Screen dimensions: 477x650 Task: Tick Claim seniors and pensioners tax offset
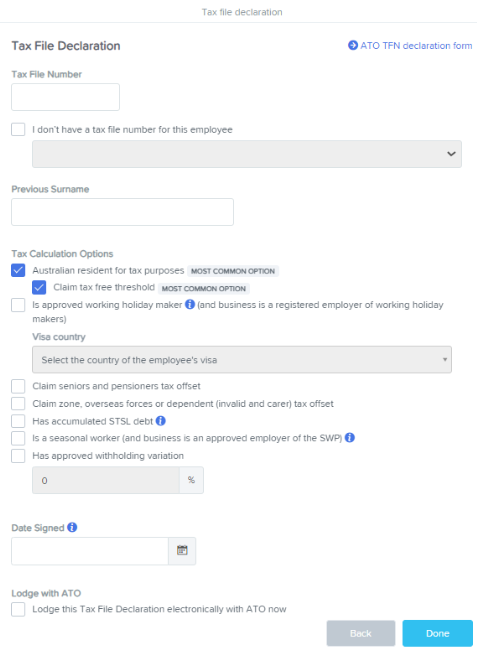18,386
